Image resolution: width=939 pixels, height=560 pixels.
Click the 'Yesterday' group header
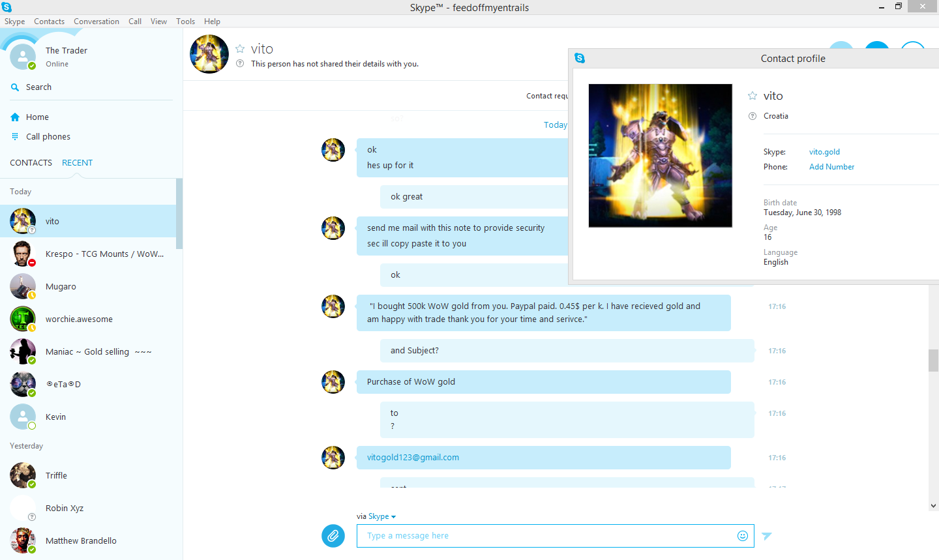[26, 446]
